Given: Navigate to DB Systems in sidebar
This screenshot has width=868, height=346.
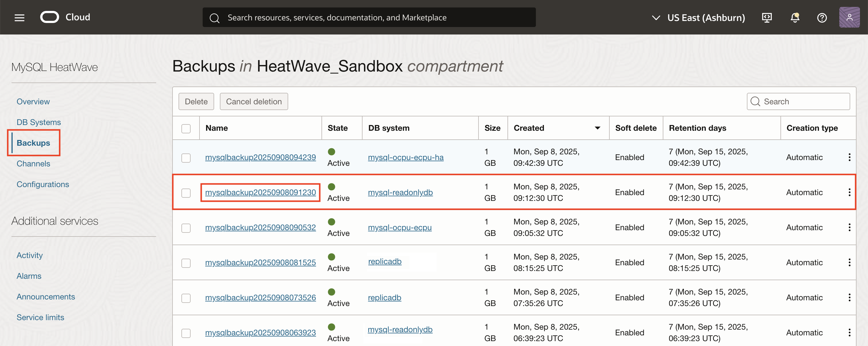Looking at the screenshot, I should tap(39, 122).
